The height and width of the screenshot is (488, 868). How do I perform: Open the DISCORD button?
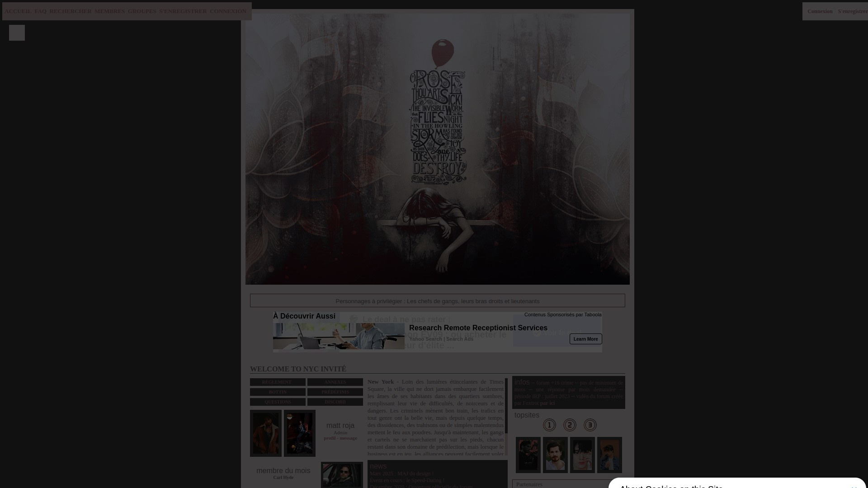335,402
